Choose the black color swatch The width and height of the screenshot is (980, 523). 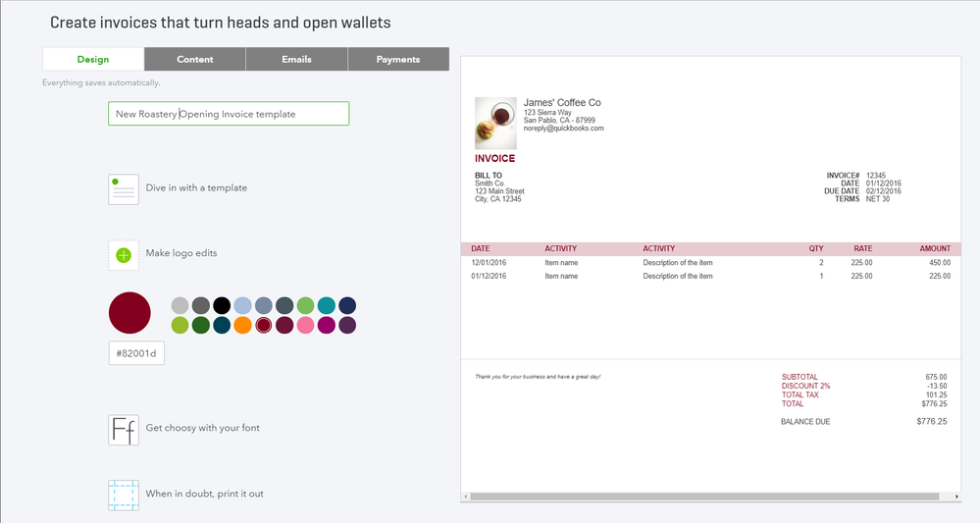tap(222, 306)
